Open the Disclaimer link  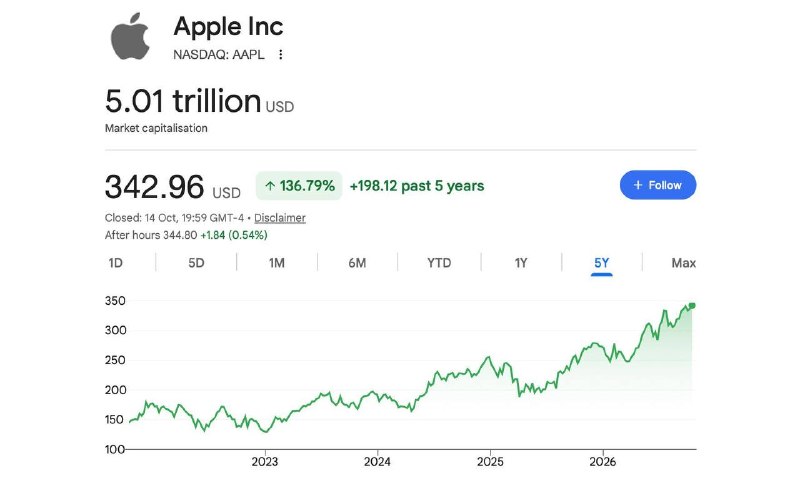click(280, 218)
